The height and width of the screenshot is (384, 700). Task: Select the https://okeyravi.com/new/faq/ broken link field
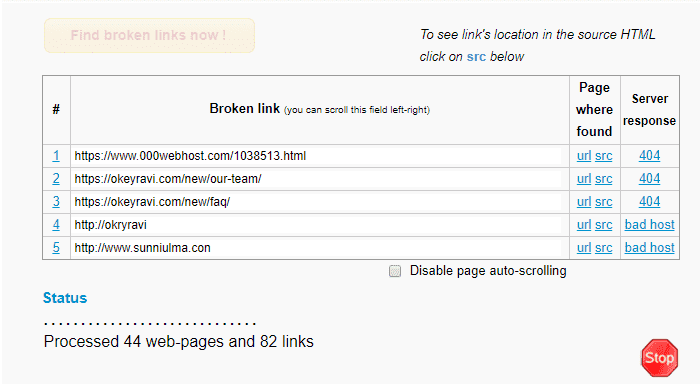317,202
